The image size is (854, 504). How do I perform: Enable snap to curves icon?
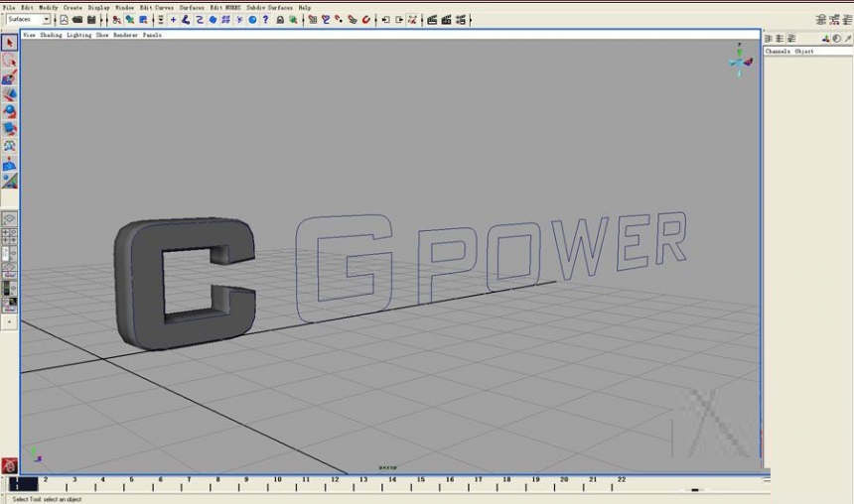coord(326,20)
